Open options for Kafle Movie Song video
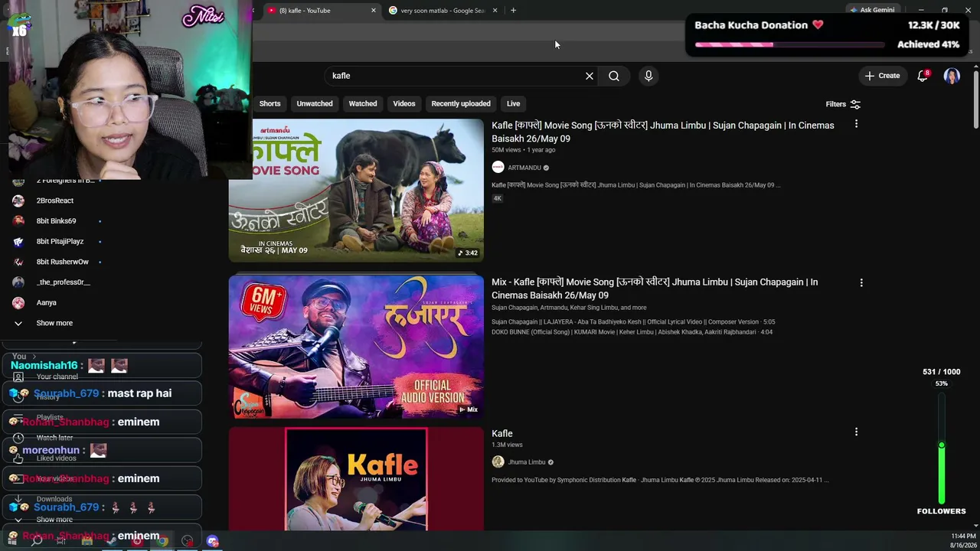Screen dimensions: 980x551 pyautogui.click(x=856, y=124)
